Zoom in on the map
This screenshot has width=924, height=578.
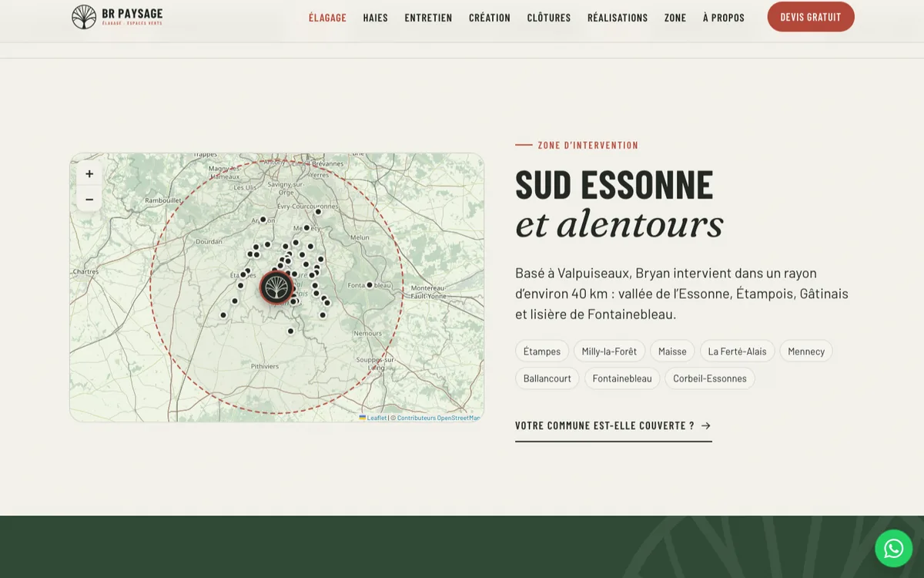pyautogui.click(x=89, y=174)
